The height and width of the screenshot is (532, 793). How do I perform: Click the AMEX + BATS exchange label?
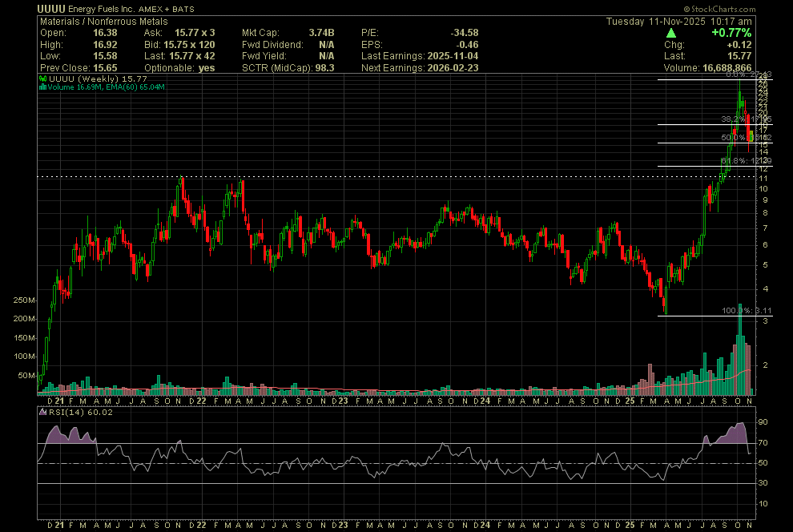tap(166, 9)
